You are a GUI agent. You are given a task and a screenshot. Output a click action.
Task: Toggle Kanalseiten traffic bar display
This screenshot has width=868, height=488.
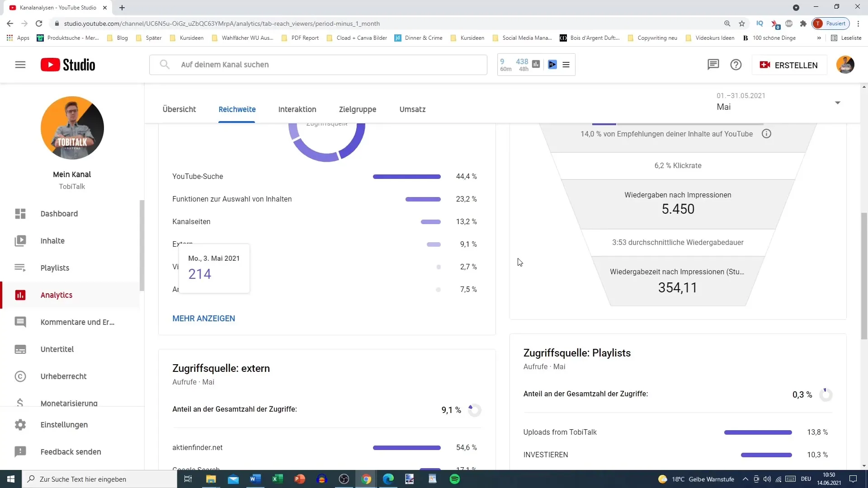(430, 222)
